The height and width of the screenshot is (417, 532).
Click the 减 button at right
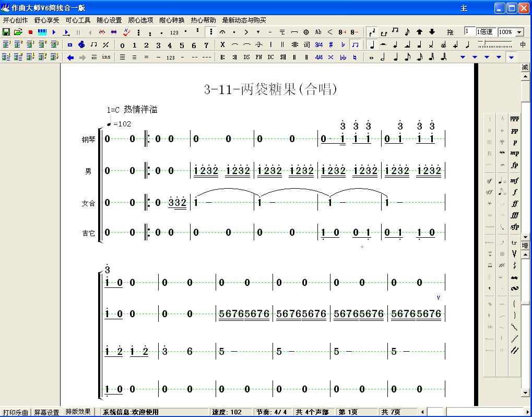(x=525, y=67)
